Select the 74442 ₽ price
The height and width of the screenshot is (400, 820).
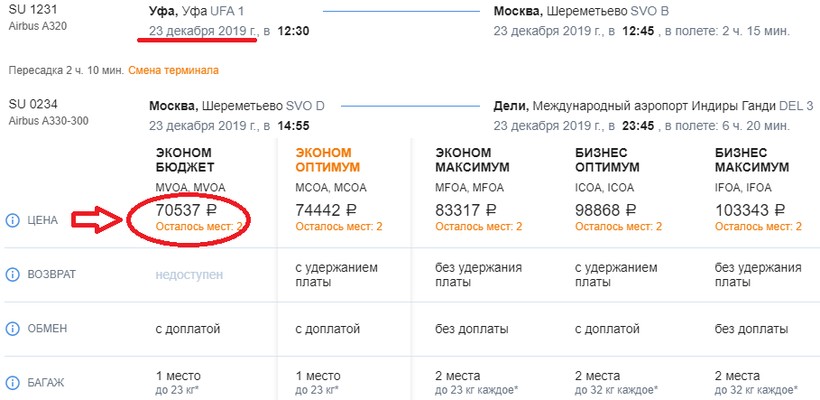(x=329, y=210)
